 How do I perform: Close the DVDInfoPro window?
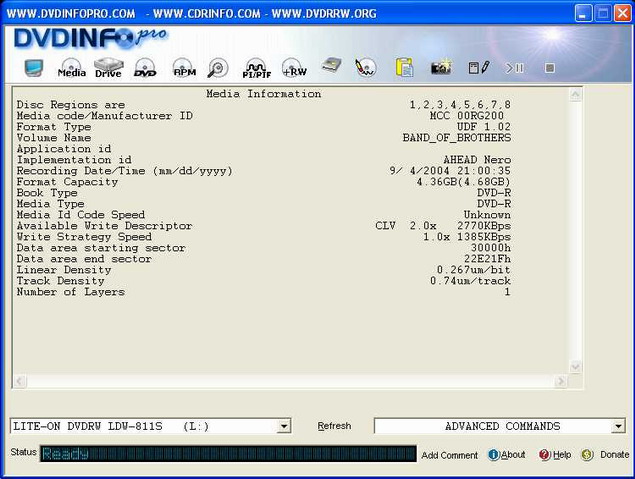click(622, 13)
